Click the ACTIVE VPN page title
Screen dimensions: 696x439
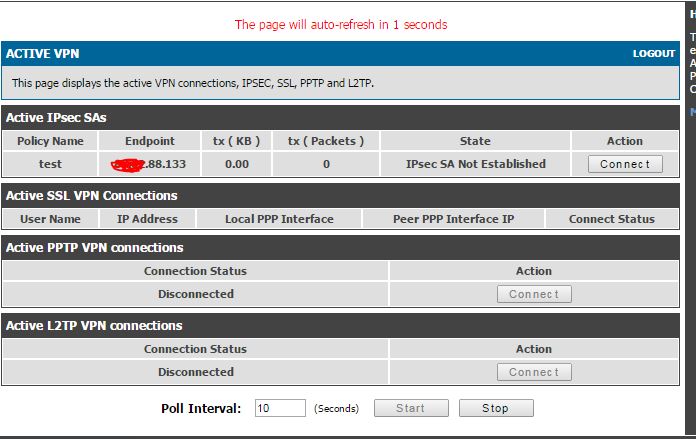click(43, 54)
